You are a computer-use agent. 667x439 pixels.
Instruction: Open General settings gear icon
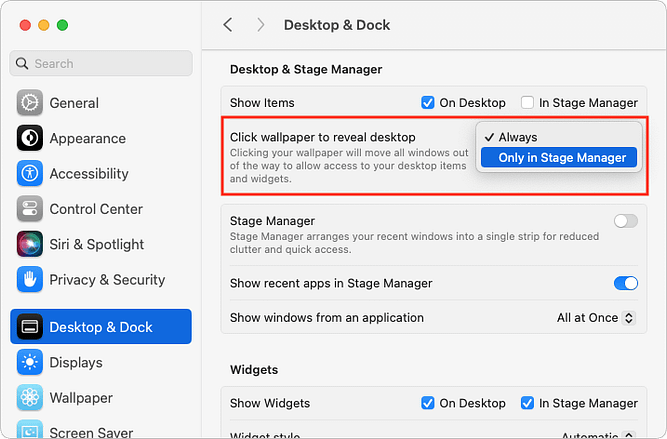[x=30, y=103]
